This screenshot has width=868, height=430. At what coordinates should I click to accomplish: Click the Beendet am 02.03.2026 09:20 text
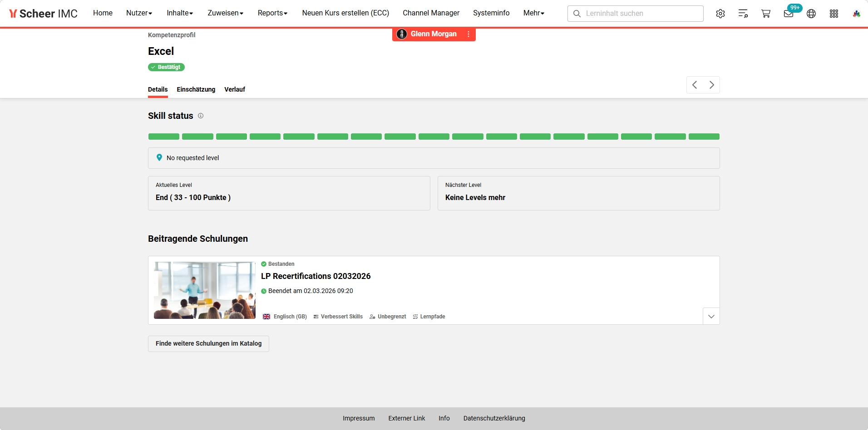point(311,291)
